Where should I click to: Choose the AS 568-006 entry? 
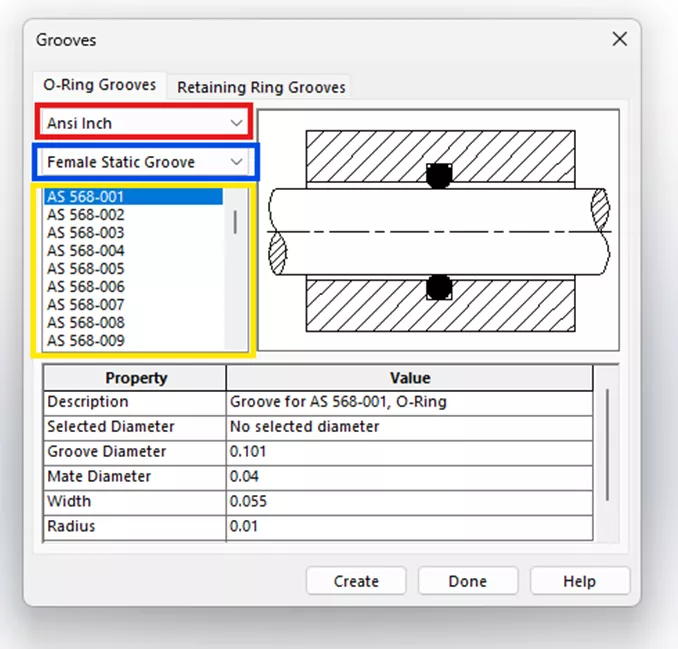pyautogui.click(x=133, y=287)
